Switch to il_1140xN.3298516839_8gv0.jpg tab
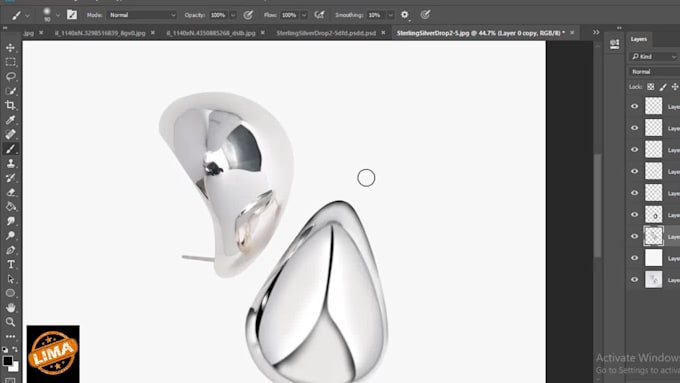The image size is (680, 383). point(100,33)
